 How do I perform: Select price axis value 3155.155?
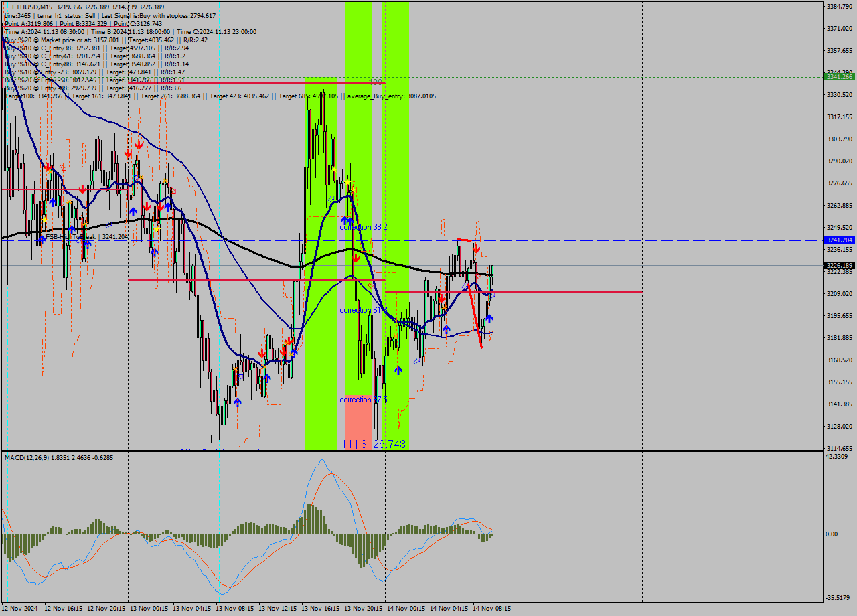pyautogui.click(x=839, y=382)
